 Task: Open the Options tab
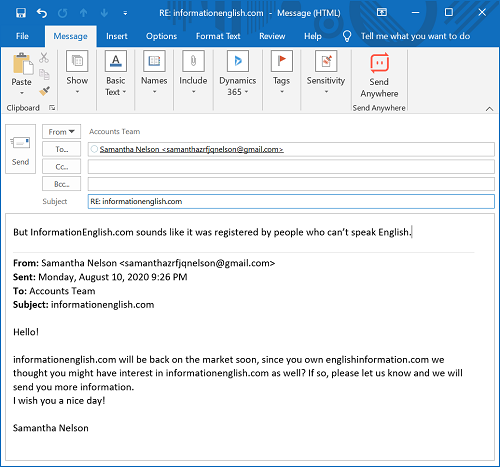(161, 36)
